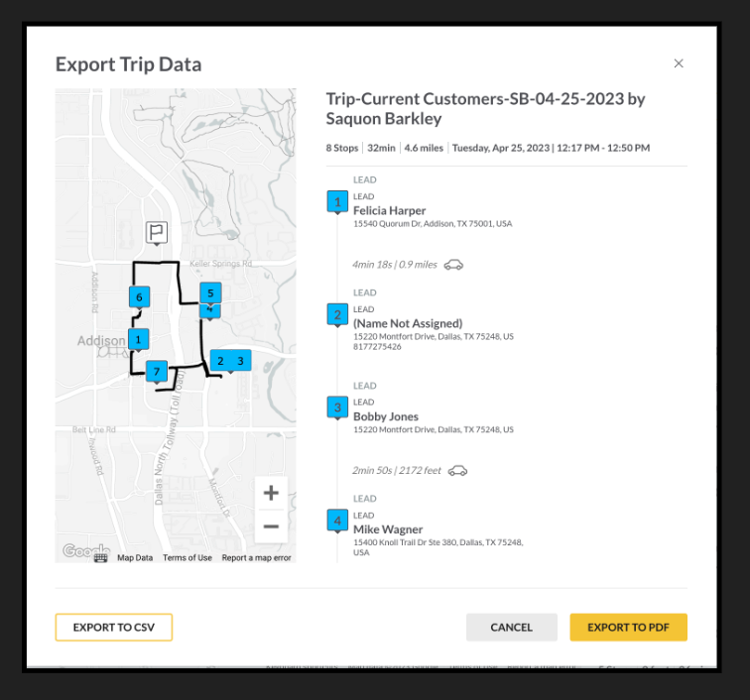Screen dimensions: 750x700
Task: Click address 15540 Quorum Dr, Addison
Action: (x=433, y=224)
